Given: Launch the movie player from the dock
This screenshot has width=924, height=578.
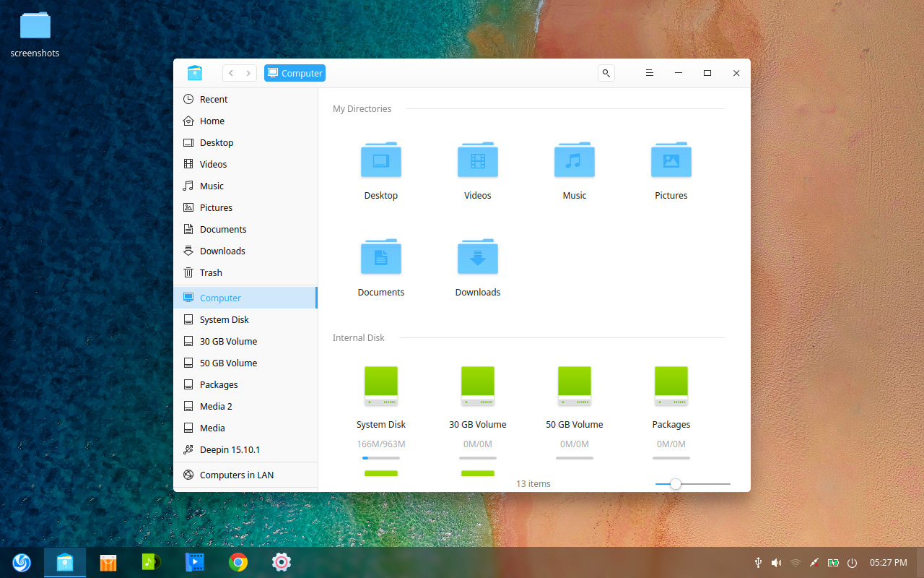Looking at the screenshot, I should pos(194,562).
